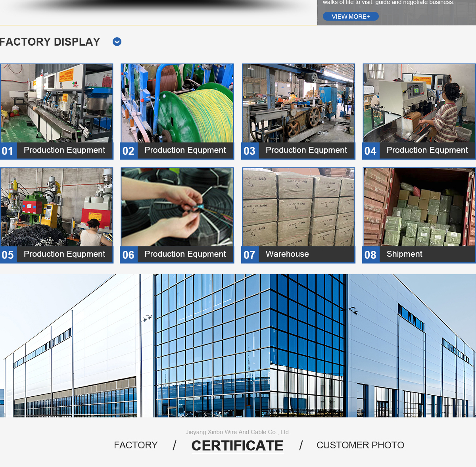Open photo 06 of hands holding cable
The width and height of the screenshot is (476, 467).
177,207
